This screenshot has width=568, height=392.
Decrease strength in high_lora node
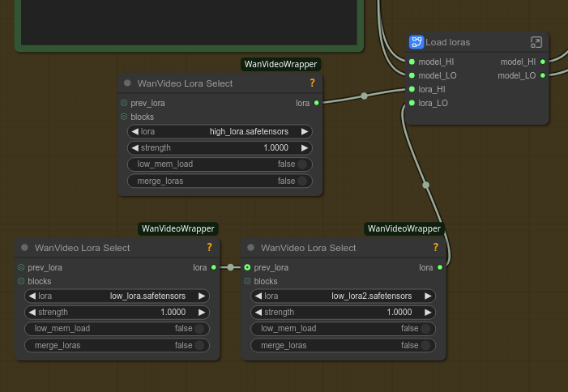click(135, 147)
